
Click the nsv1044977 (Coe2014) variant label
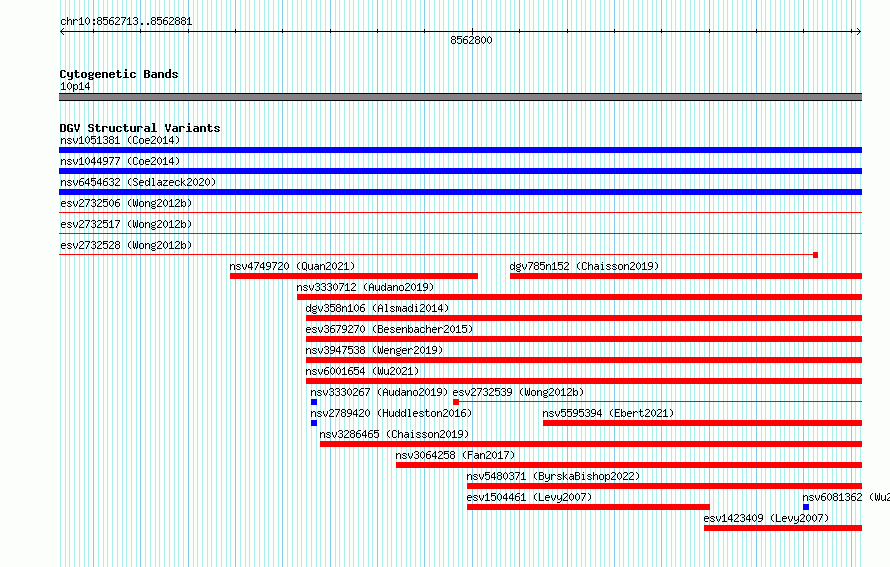120,161
